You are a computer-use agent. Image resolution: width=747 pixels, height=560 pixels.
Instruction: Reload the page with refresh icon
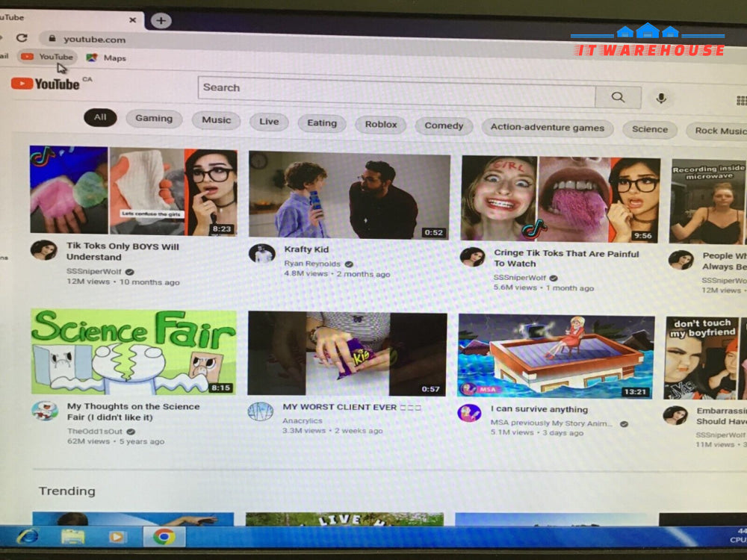(x=22, y=37)
